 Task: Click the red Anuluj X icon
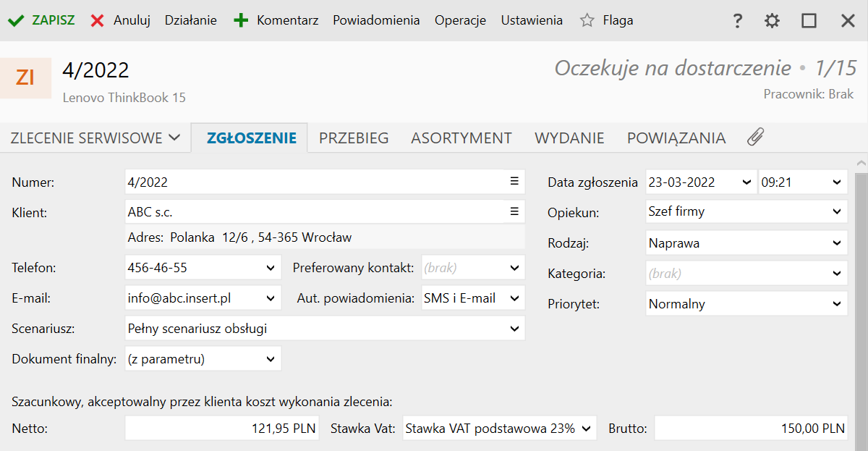[98, 21]
